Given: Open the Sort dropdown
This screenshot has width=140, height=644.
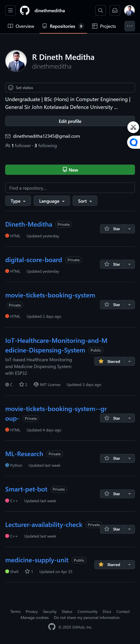Looking at the screenshot, I should (x=85, y=201).
